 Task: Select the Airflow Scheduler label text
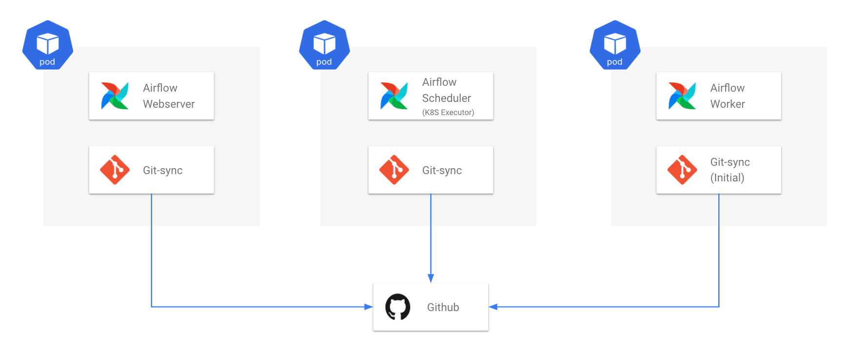[x=447, y=90]
